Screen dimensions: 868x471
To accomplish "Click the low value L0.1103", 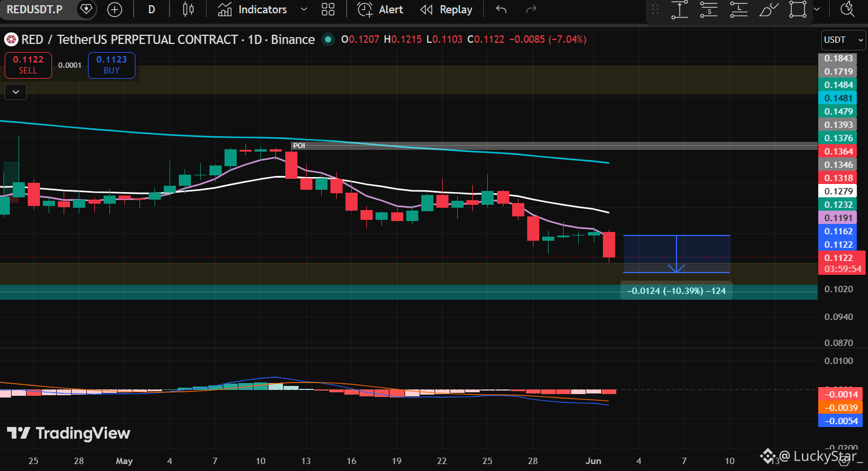I will 444,39.
